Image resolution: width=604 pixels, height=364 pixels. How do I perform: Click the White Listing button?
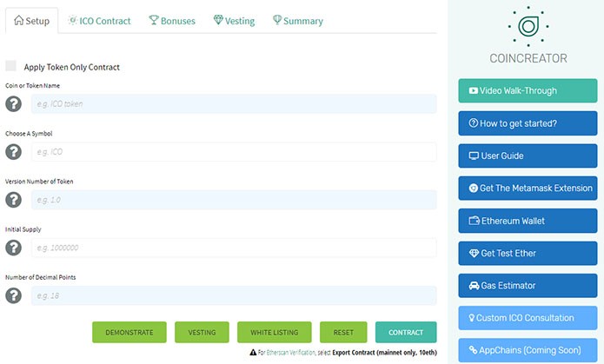[x=274, y=333]
